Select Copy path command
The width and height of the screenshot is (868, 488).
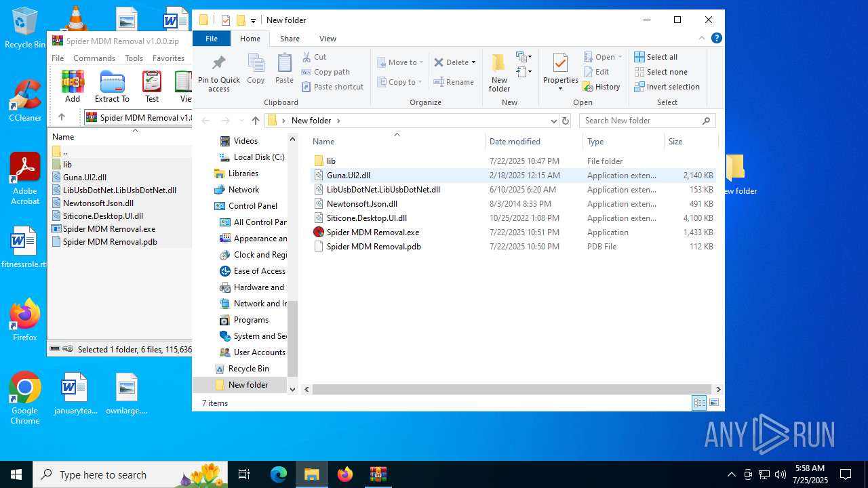(325, 72)
